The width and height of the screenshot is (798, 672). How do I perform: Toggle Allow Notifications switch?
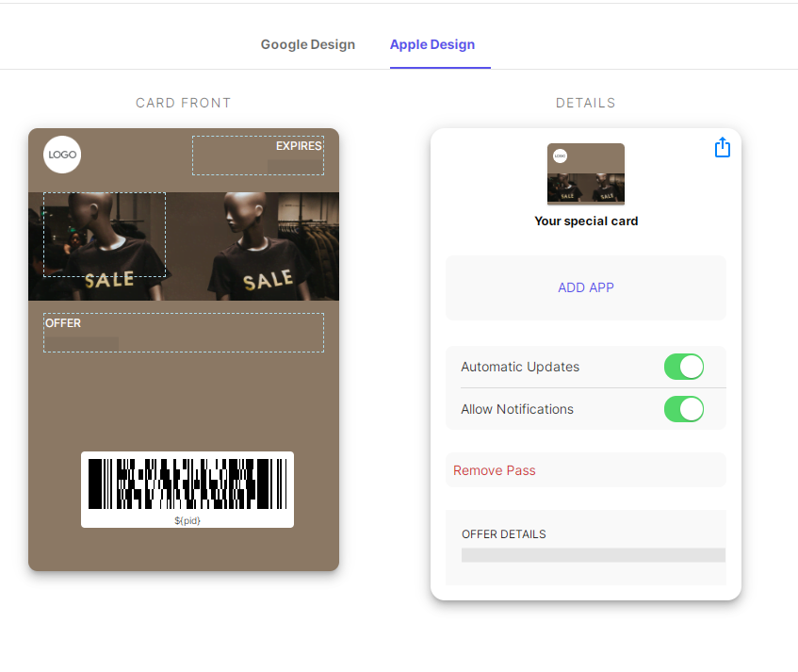683,409
